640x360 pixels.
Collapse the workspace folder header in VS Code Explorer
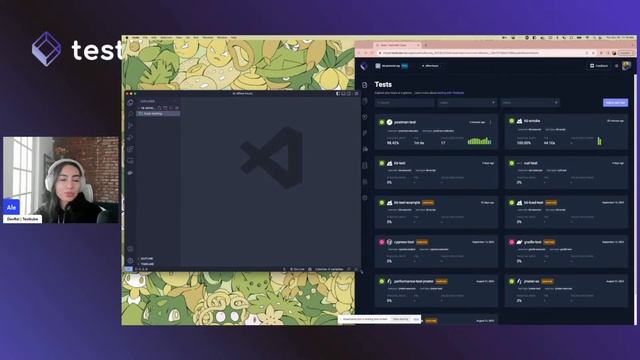pos(148,108)
